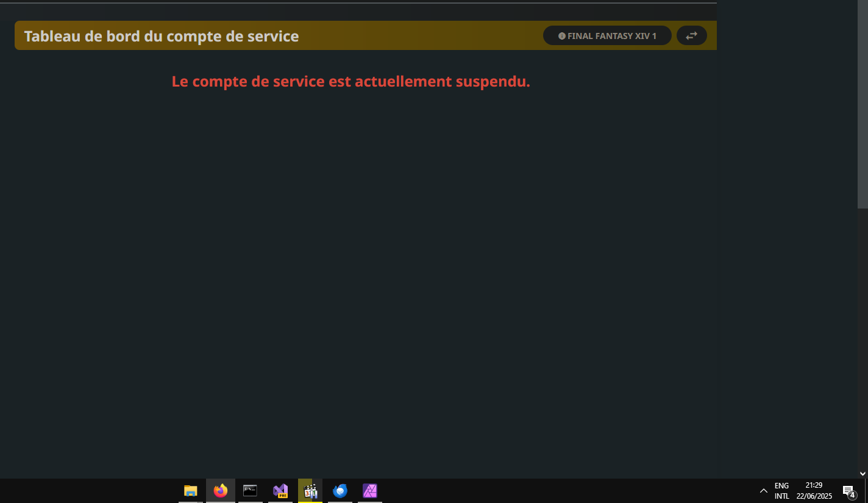Open the notification center icon

(x=848, y=491)
